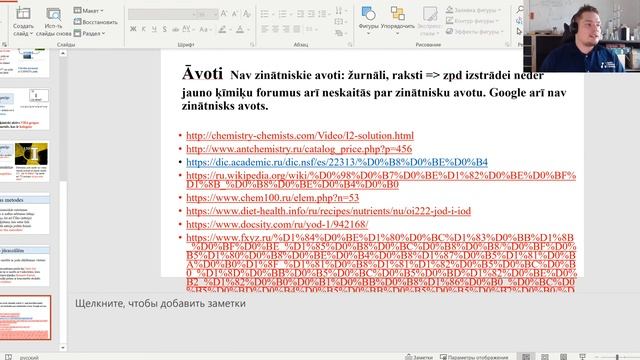Clear all formatting icon
The height and width of the screenshot is (360, 640).
click(x=247, y=14)
